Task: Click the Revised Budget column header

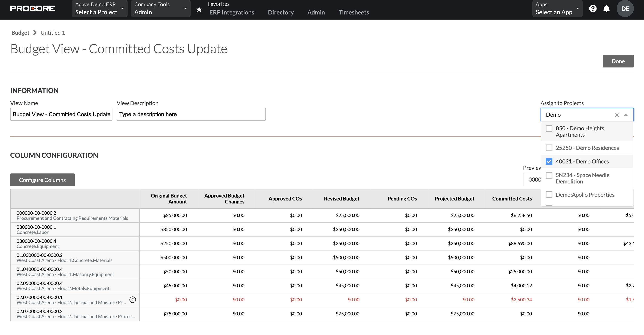Action: tap(342, 199)
